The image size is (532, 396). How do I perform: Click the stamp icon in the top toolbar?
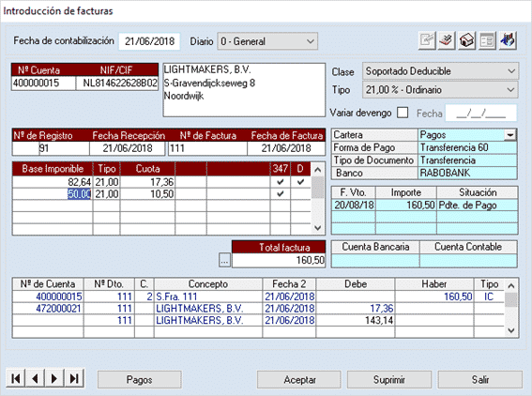coord(447,41)
